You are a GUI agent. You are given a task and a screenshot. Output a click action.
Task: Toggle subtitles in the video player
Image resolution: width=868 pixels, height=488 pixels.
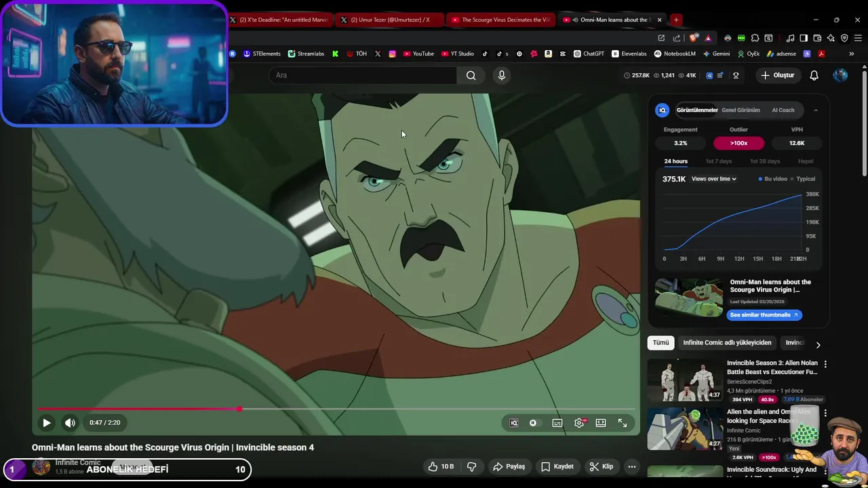pyautogui.click(x=557, y=423)
